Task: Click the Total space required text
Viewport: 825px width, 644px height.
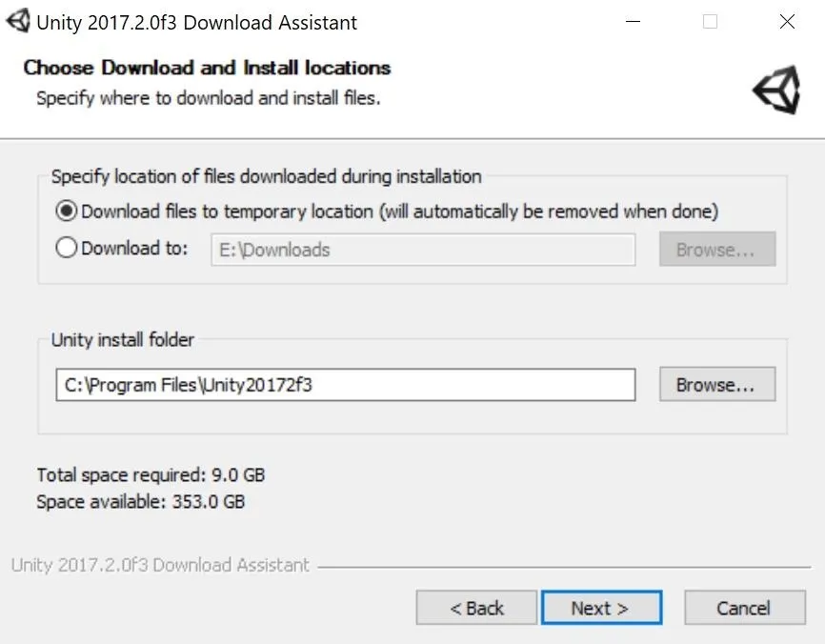Action: click(151, 475)
